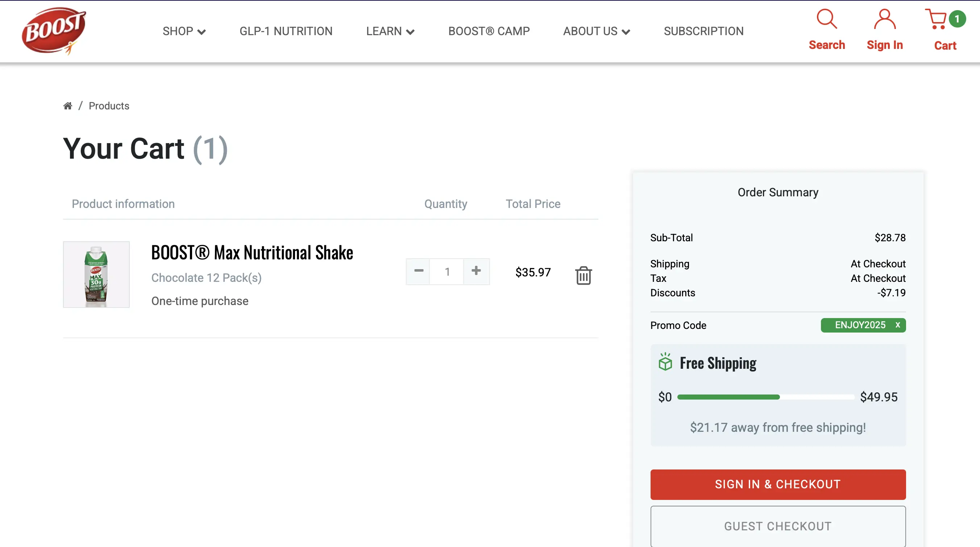Remove the ENJOY2025 promo code

coord(897,325)
